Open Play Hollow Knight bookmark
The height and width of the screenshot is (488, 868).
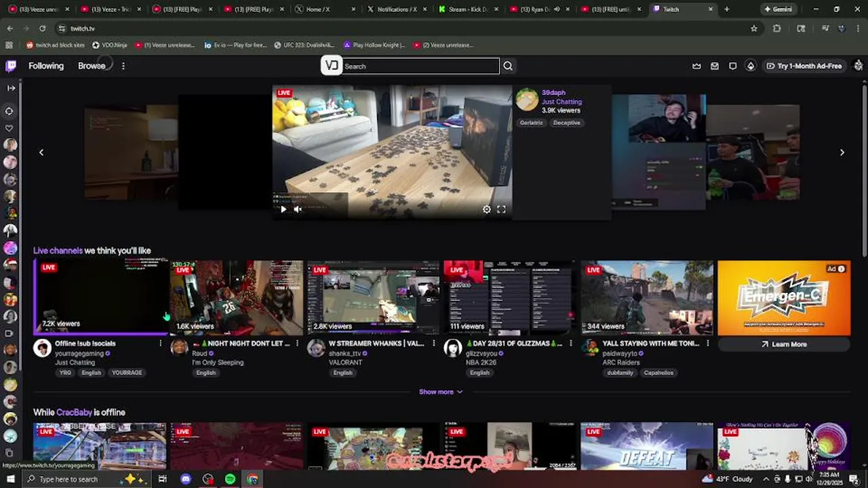coord(374,45)
